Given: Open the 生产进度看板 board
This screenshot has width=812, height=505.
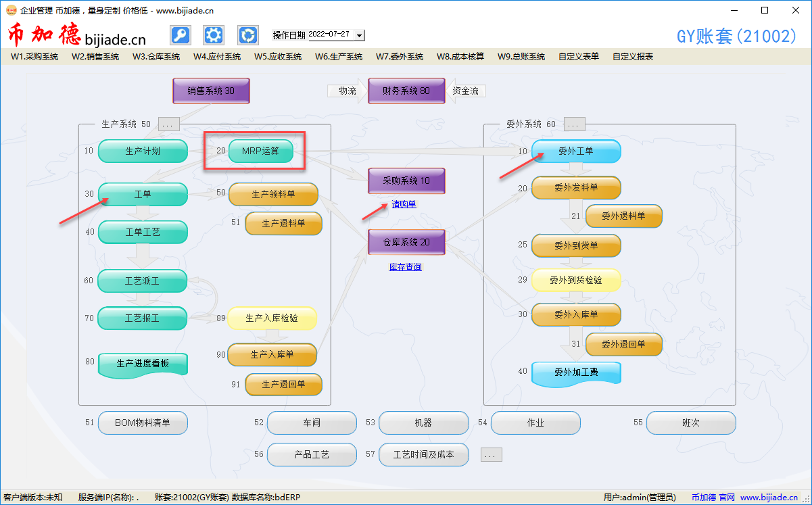Looking at the screenshot, I should 143,363.
